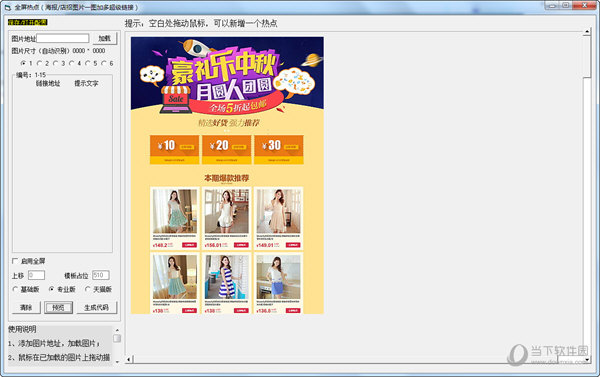
Task: Maximize the 全屏热点 window
Action: tap(566, 5)
